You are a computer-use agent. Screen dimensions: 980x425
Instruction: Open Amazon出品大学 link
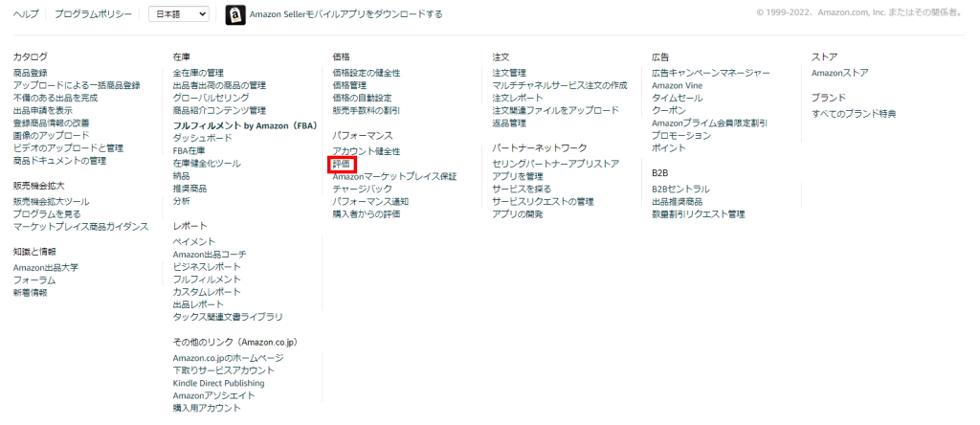(x=46, y=267)
